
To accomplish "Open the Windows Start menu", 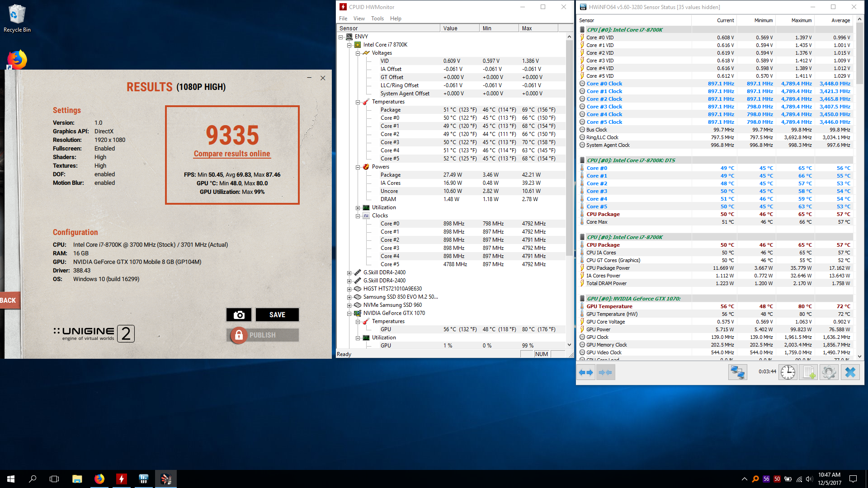I will coord(11,479).
